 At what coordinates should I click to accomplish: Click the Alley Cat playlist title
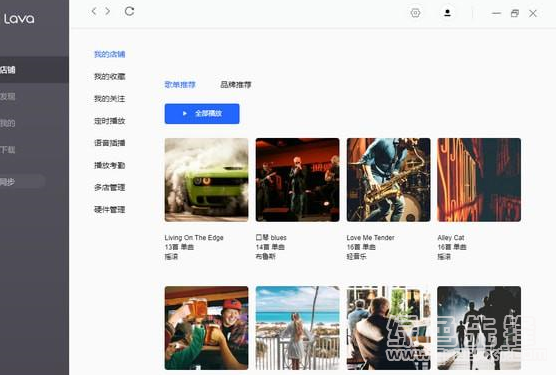pos(451,237)
